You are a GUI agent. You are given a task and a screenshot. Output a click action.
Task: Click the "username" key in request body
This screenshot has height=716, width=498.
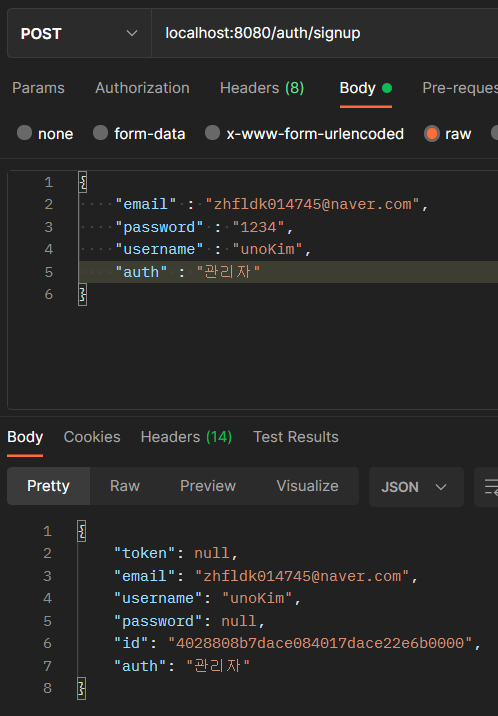coord(159,249)
